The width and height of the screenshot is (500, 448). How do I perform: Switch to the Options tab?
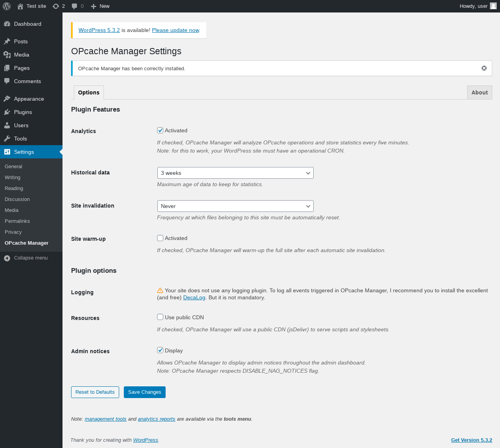point(89,92)
